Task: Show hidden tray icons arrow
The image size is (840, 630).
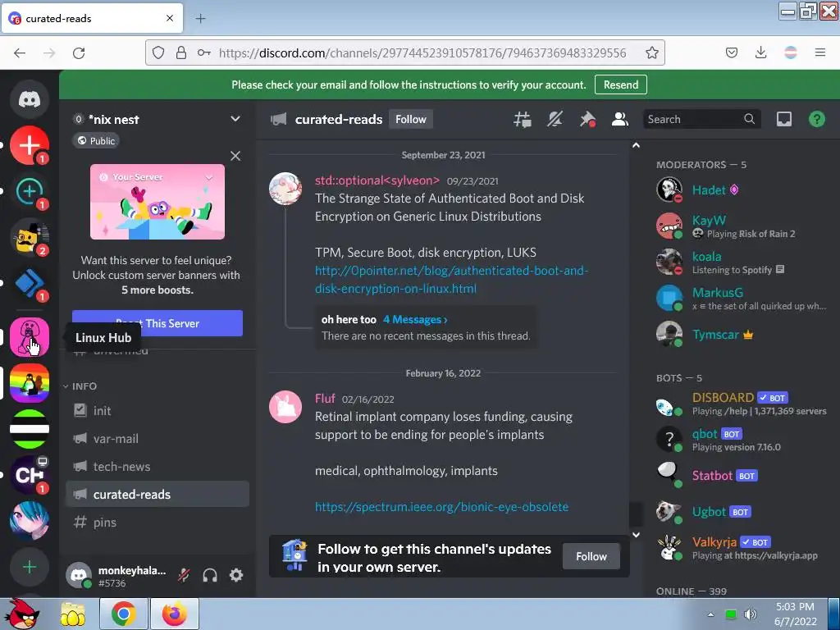Action: 710,614
